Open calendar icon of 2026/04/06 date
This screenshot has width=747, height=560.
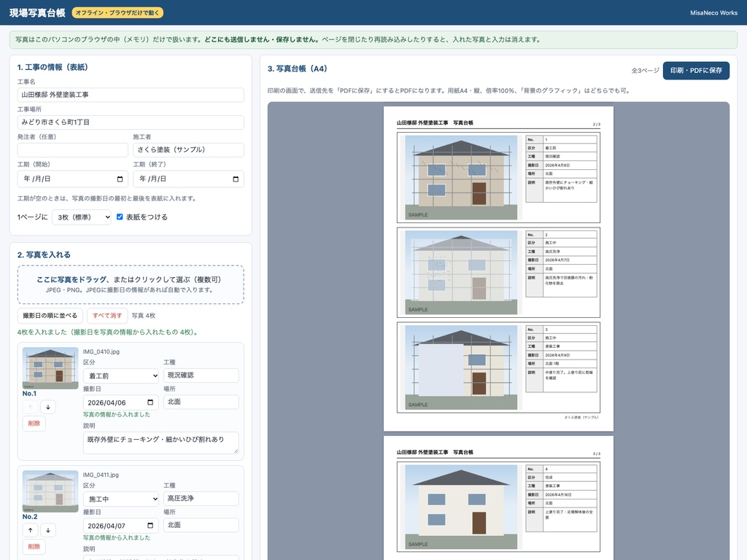(x=150, y=402)
